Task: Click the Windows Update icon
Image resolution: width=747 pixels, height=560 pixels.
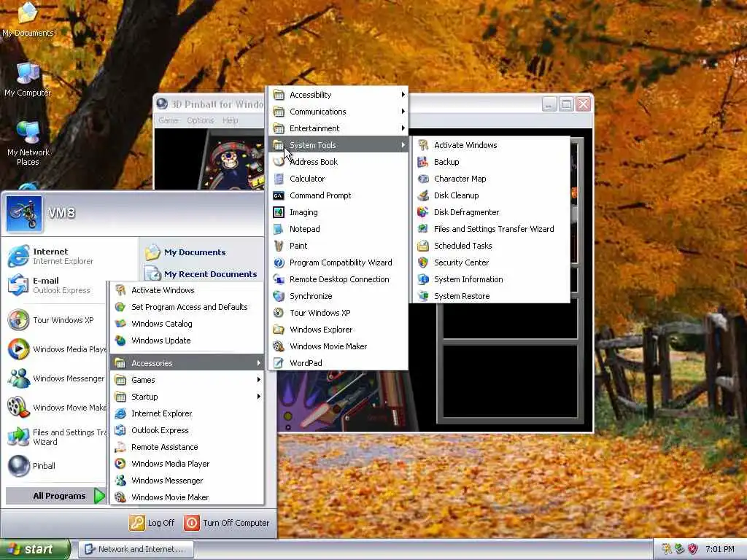Action: click(x=120, y=341)
